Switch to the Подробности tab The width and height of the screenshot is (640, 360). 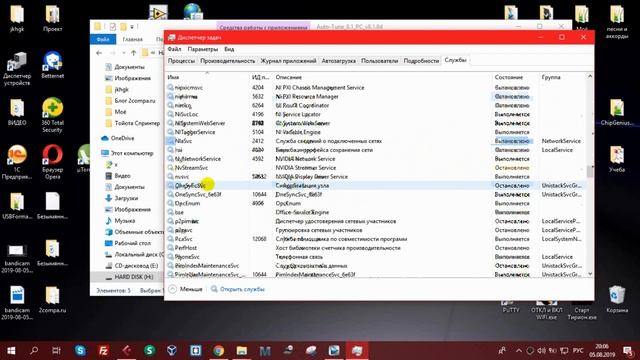point(421,61)
